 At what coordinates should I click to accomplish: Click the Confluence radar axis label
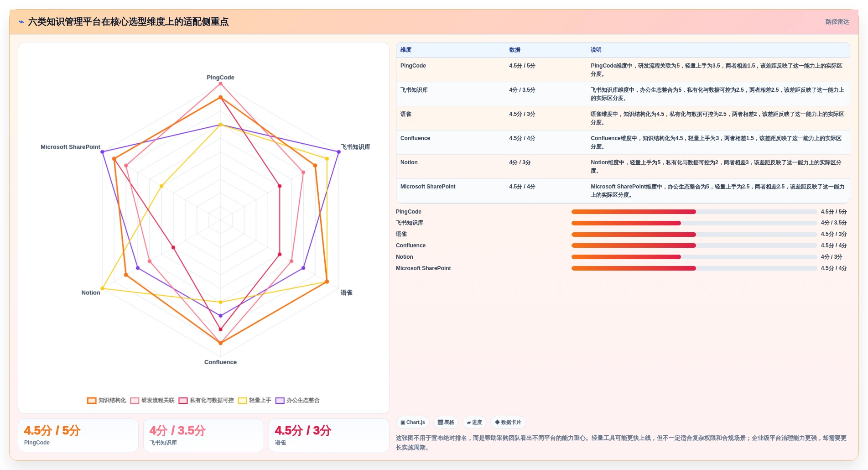click(x=220, y=362)
